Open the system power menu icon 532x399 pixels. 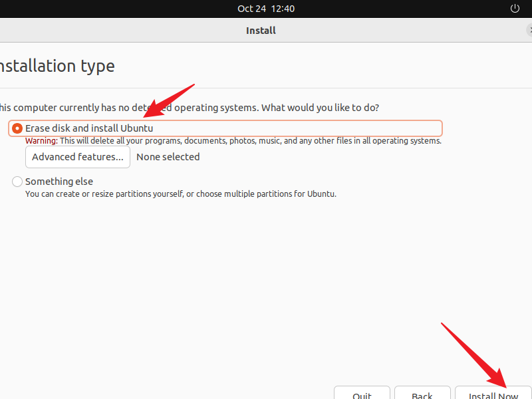pos(514,9)
